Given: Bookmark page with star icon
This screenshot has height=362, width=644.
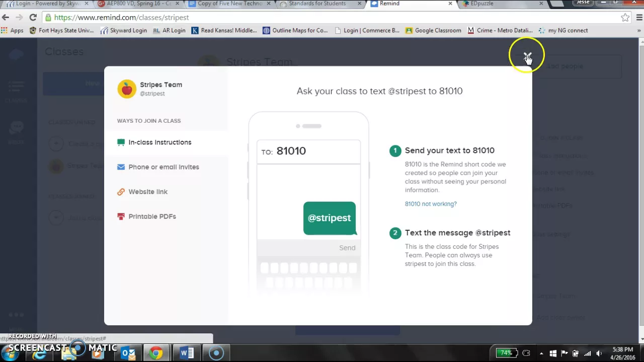Looking at the screenshot, I should [625, 18].
